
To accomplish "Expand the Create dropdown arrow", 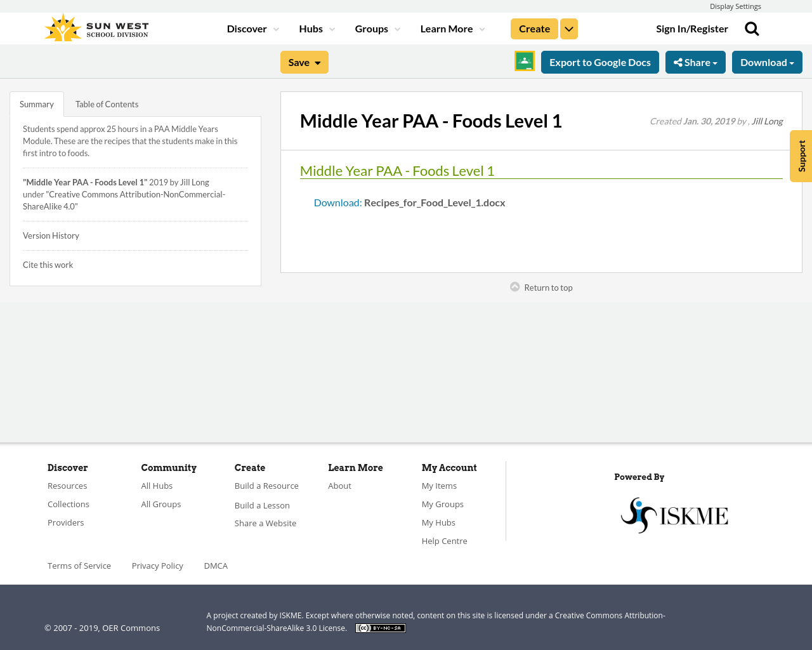I will [x=568, y=28].
